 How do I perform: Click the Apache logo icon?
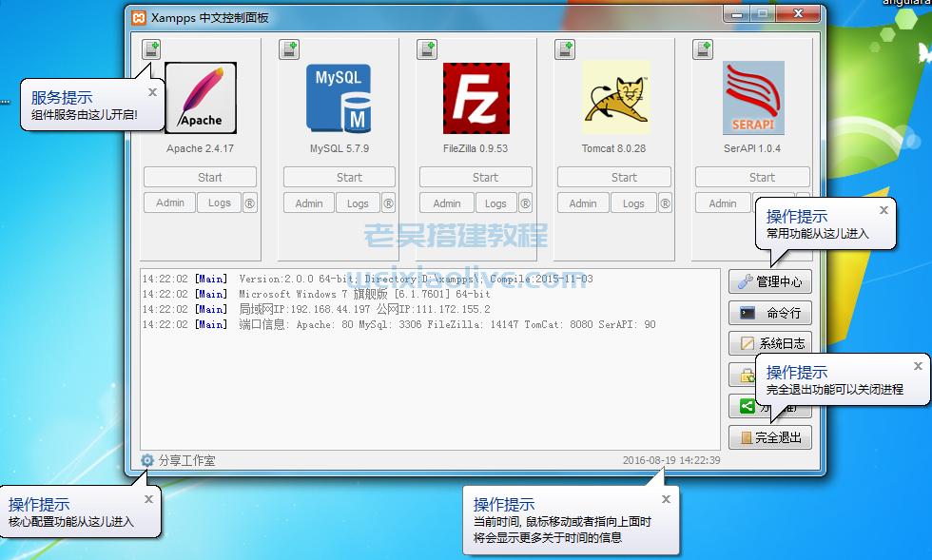[x=201, y=98]
